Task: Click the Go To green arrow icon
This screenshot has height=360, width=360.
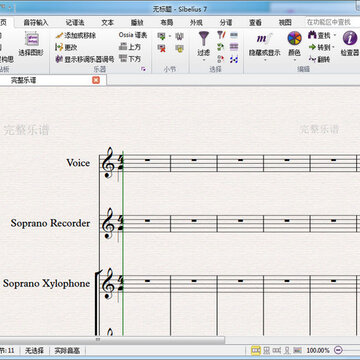Action: point(312,47)
